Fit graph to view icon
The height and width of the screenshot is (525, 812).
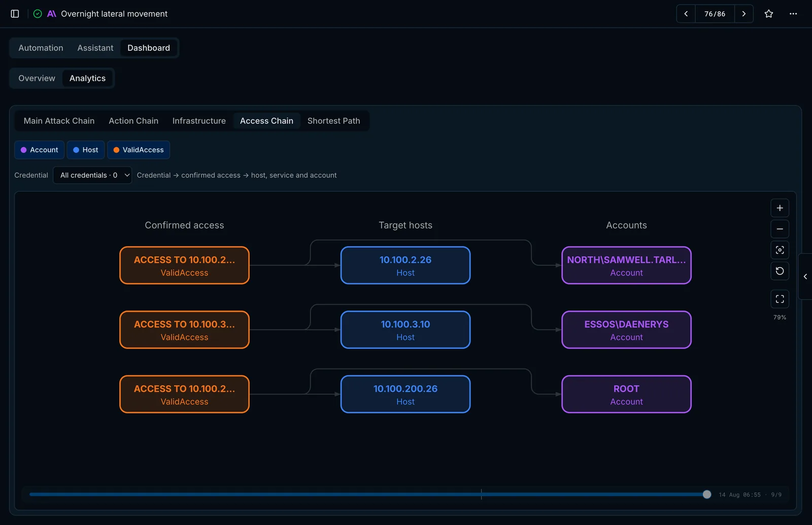[x=780, y=250]
